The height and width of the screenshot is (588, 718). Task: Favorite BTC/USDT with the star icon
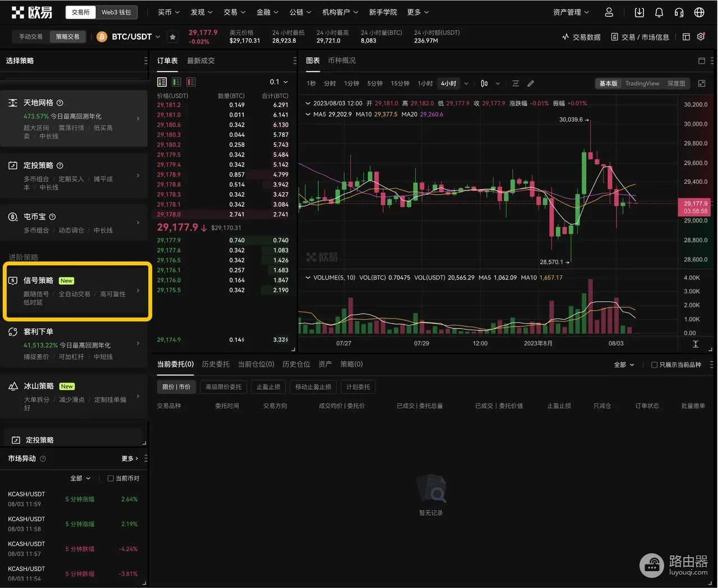tap(173, 37)
